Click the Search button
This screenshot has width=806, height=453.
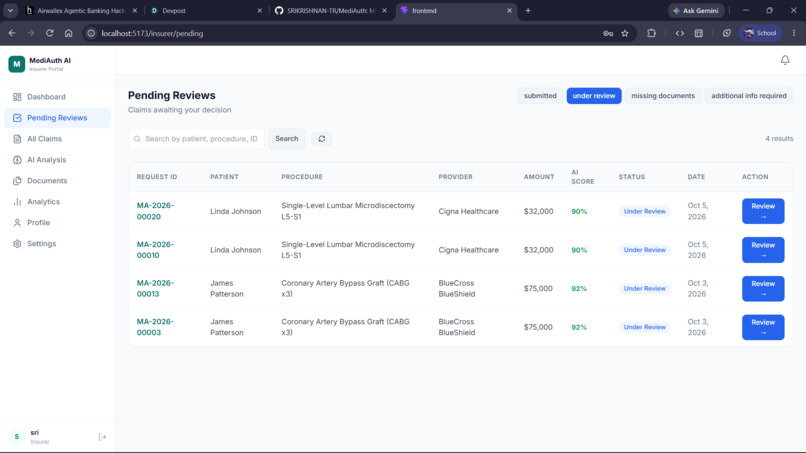[x=286, y=139]
